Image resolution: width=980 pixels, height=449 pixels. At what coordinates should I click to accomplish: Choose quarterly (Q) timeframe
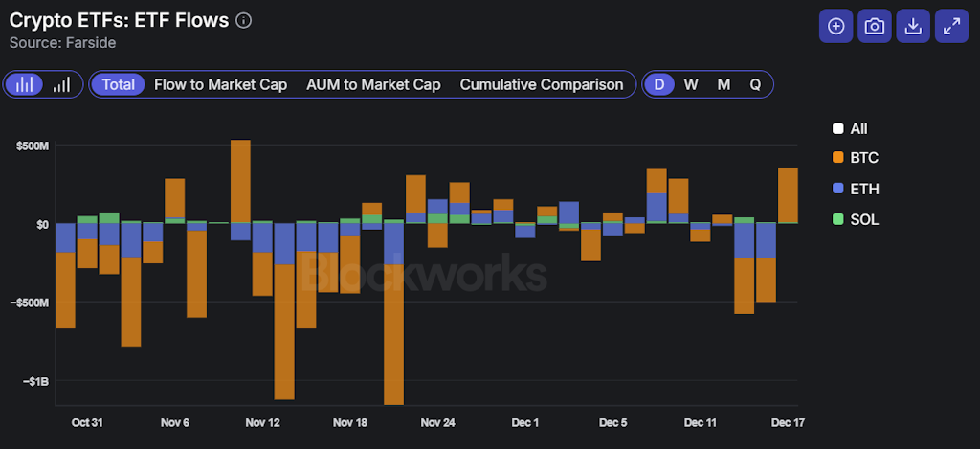coord(755,84)
